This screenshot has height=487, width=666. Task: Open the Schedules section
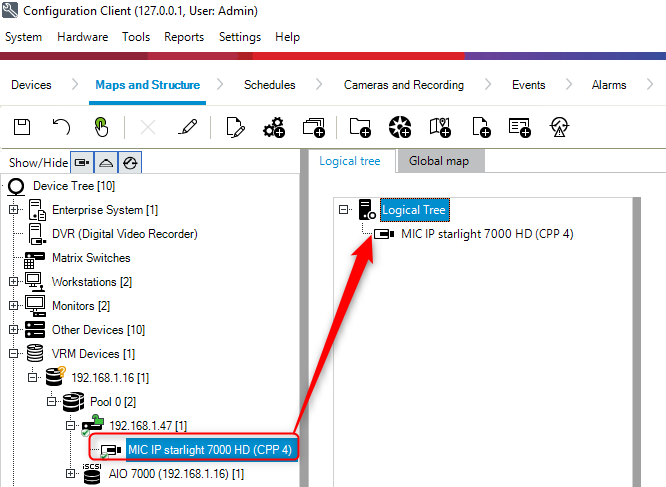coord(269,85)
